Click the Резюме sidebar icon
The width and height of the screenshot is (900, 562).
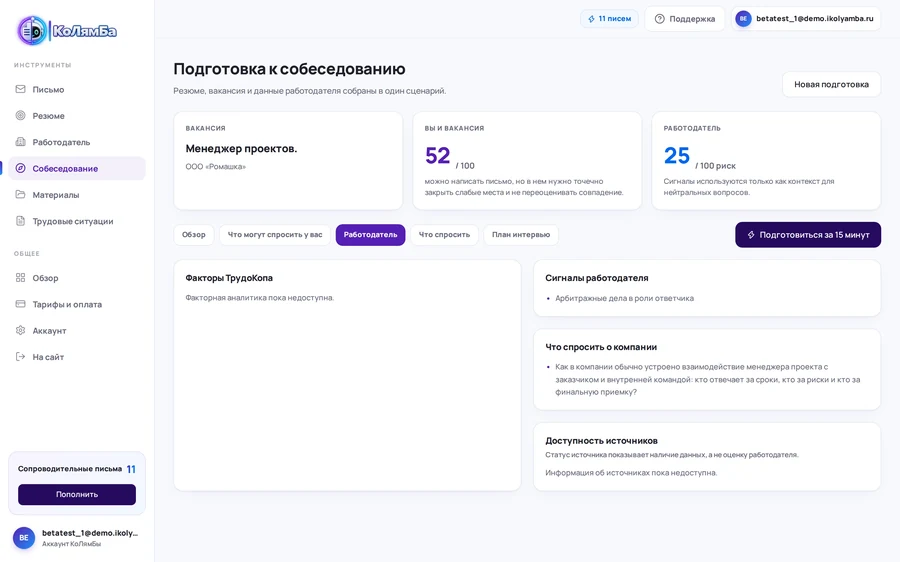[21, 115]
